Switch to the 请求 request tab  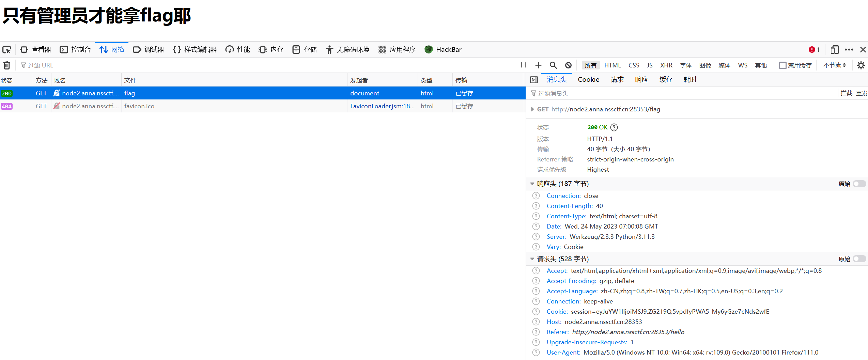tap(617, 79)
